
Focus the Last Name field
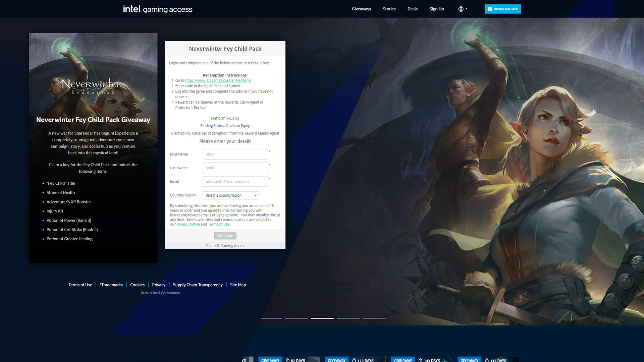235,168
